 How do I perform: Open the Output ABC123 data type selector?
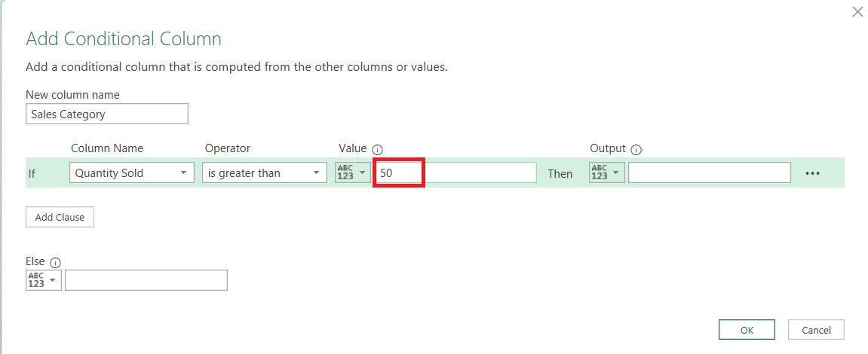607,172
